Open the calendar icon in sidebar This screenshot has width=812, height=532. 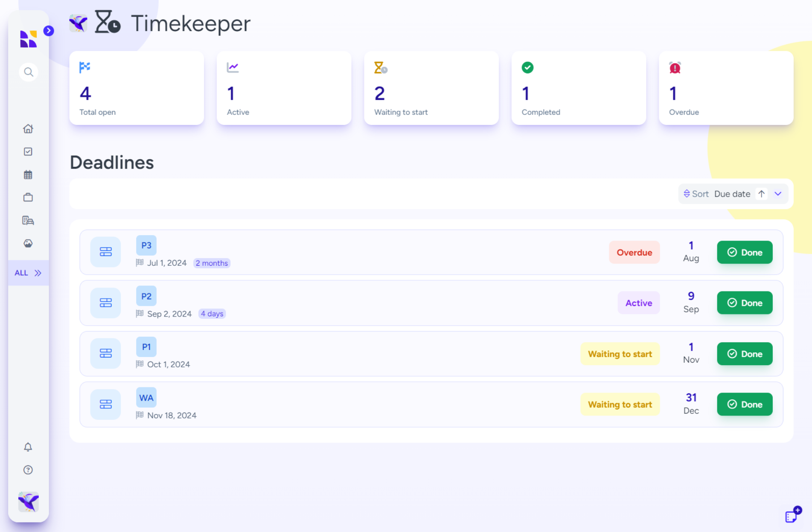(x=28, y=174)
